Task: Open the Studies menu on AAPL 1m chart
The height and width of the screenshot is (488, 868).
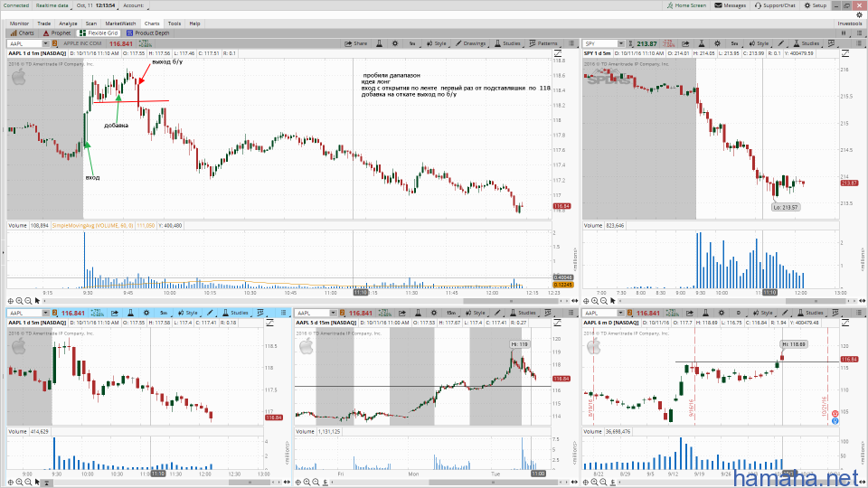Action: coord(507,43)
